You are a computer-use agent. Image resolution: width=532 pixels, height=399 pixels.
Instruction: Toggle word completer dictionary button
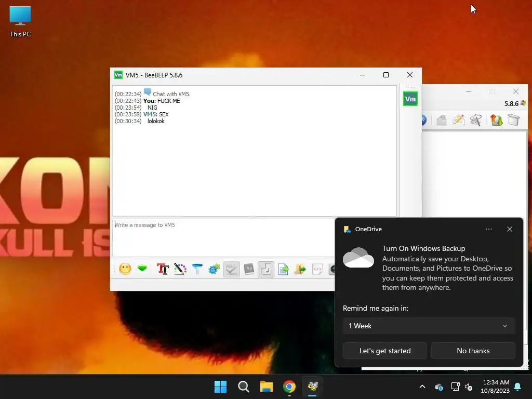[249, 269]
